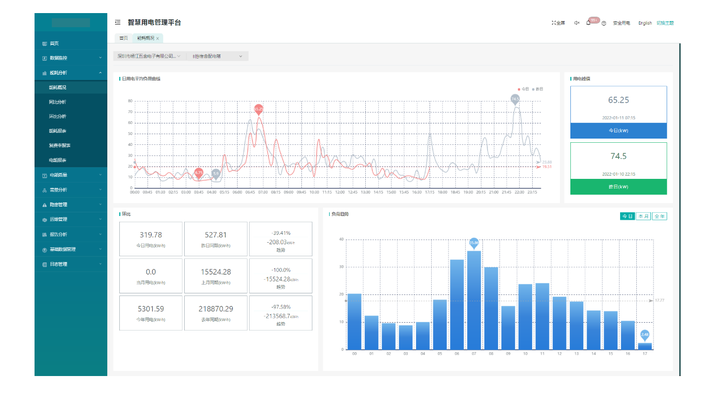This screenshot has width=720, height=398.
Task: Click the 15524.28 last month card
Action: (216, 276)
